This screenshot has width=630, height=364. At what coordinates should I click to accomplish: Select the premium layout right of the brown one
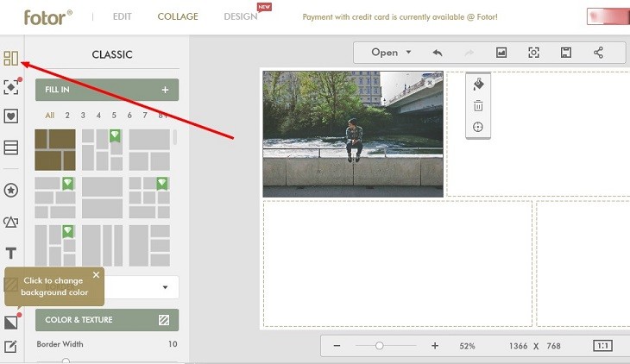pos(102,149)
